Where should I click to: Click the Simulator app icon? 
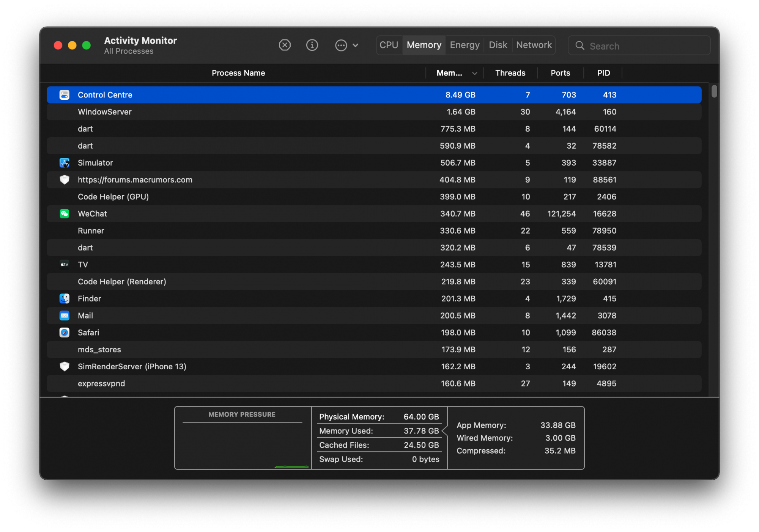[x=65, y=163]
